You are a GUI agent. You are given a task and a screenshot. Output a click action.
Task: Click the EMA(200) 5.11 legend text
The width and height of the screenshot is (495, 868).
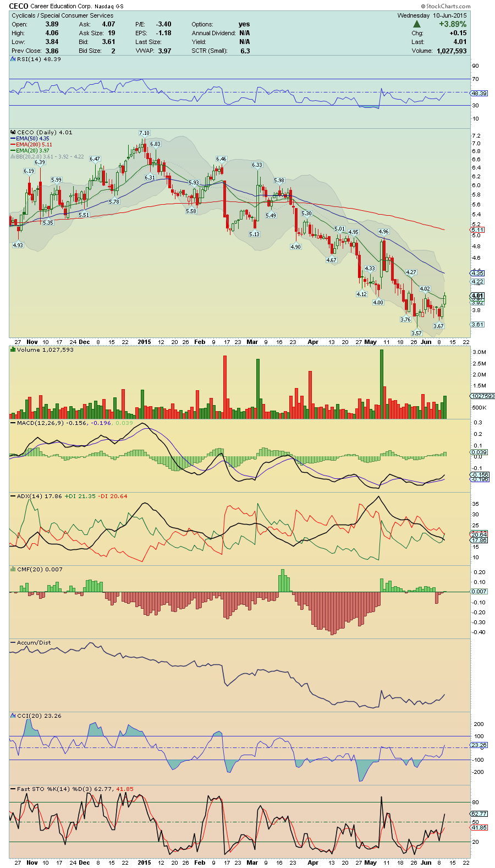click(34, 145)
